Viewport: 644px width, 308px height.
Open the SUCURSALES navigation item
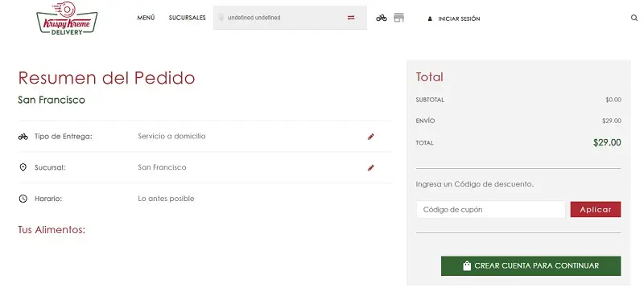click(x=187, y=18)
